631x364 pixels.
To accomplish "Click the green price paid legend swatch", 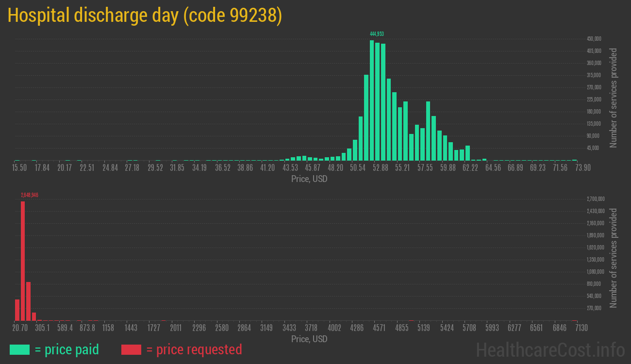I will 19,349.
